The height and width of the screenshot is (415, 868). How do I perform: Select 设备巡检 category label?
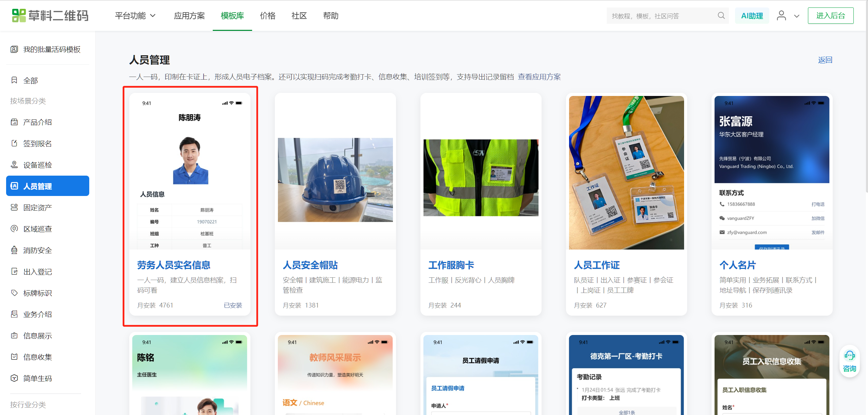coord(38,165)
